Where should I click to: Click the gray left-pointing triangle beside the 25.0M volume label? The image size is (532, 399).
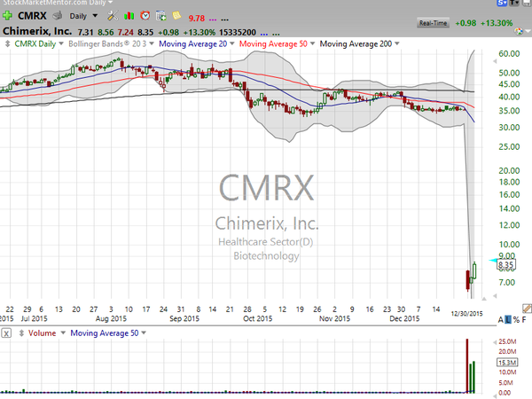[x=495, y=342]
